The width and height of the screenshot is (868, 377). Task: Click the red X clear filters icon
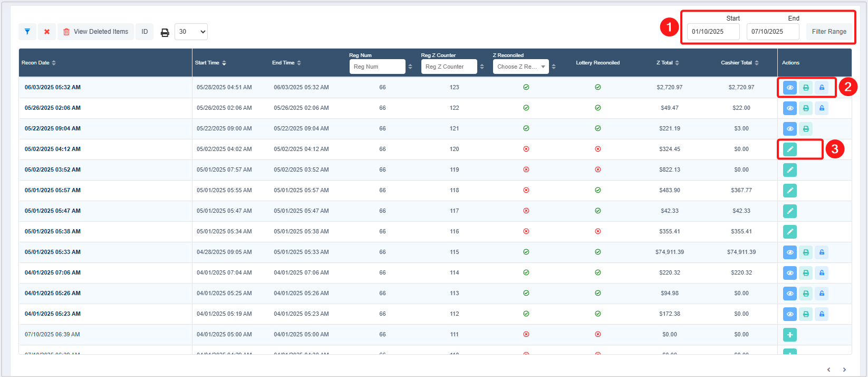[x=47, y=32]
